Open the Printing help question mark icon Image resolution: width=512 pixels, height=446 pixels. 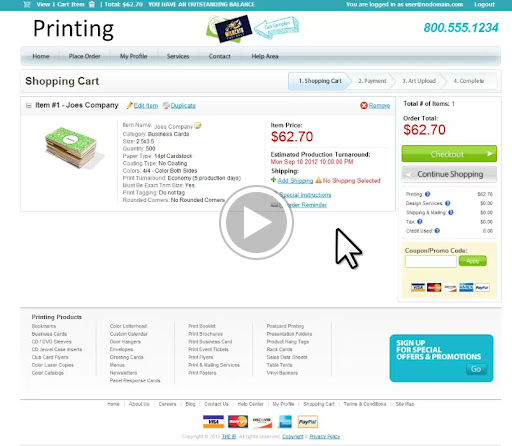pos(427,194)
